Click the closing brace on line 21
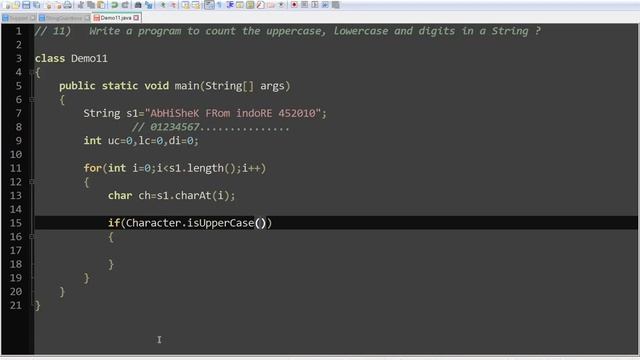Image resolution: width=640 pixels, height=360 pixels. (x=38, y=305)
